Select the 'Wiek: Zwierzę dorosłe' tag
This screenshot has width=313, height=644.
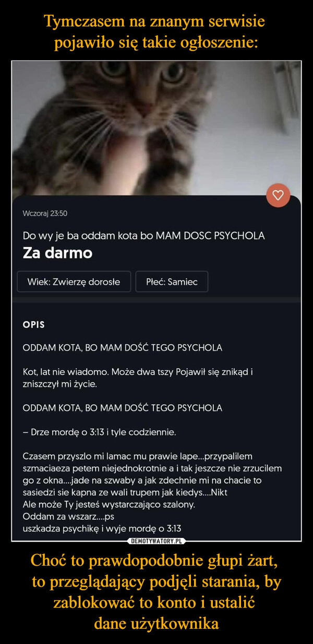click(x=74, y=282)
